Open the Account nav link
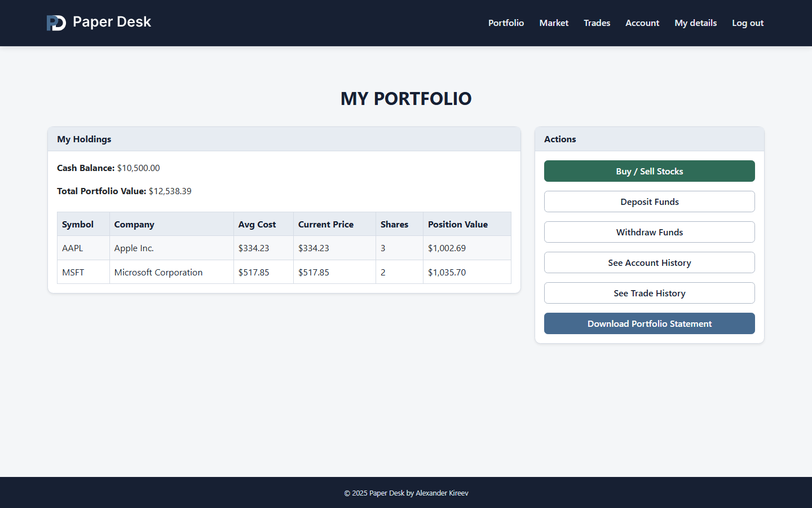This screenshot has height=508, width=812. pyautogui.click(x=642, y=23)
